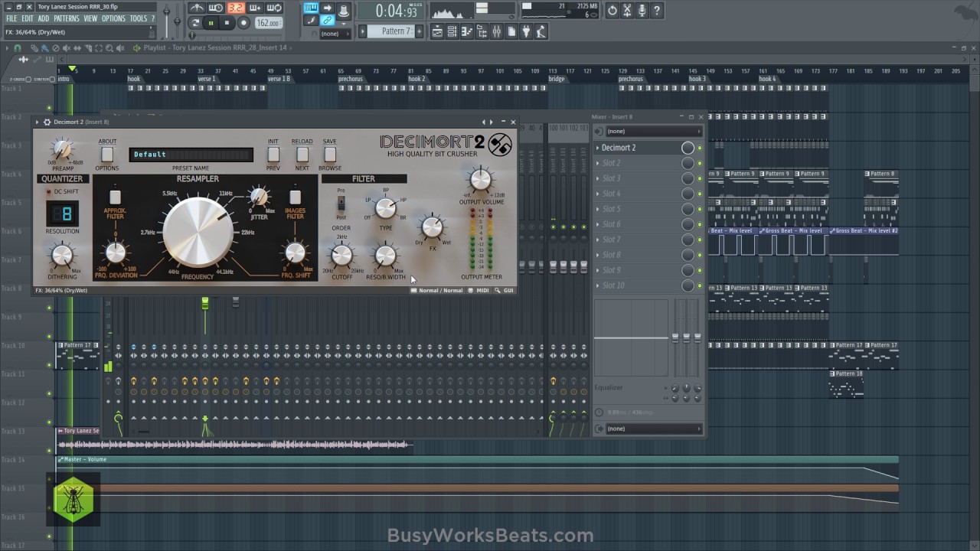Open the EDIT menu
This screenshot has width=980, height=551.
point(28,18)
